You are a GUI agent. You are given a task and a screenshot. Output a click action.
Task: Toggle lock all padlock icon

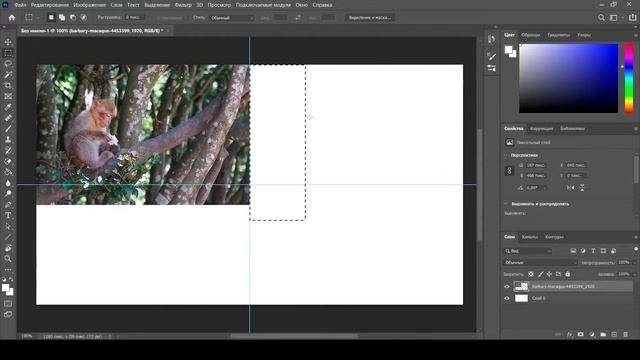click(567, 274)
